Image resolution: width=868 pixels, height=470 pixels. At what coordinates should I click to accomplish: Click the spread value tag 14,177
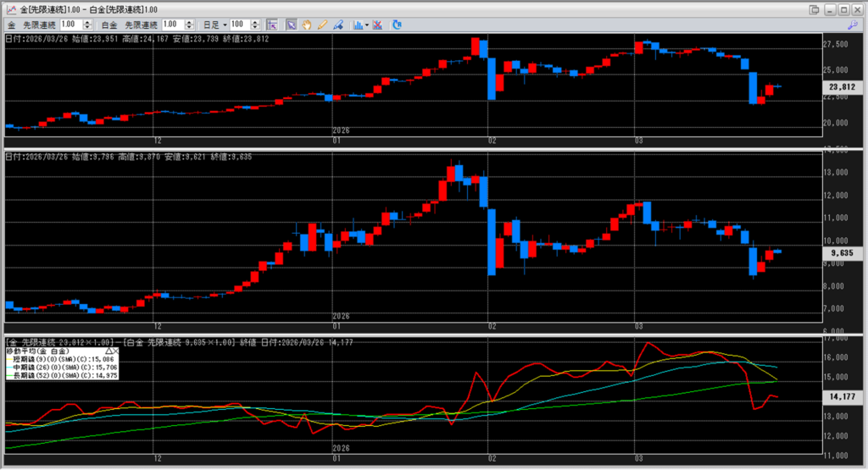pyautogui.click(x=842, y=396)
